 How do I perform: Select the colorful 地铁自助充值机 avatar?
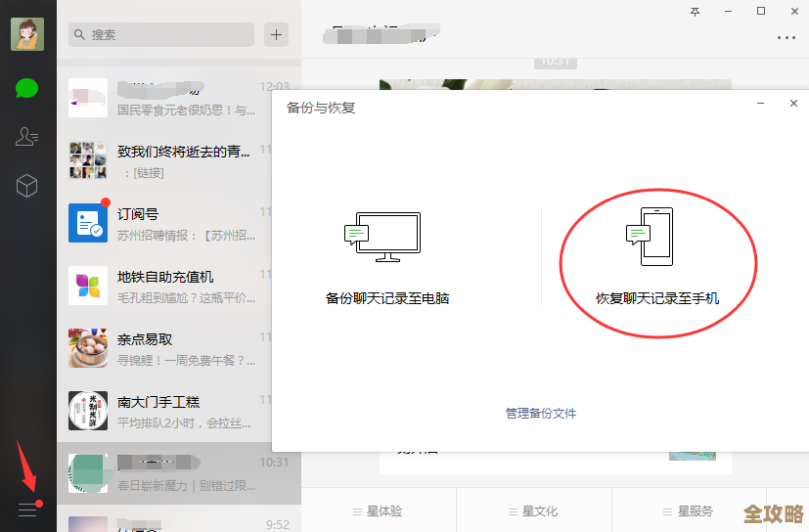[x=88, y=286]
